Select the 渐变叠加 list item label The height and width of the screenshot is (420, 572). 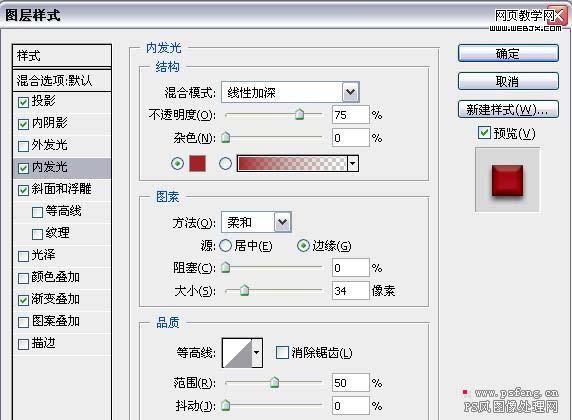[x=55, y=299]
